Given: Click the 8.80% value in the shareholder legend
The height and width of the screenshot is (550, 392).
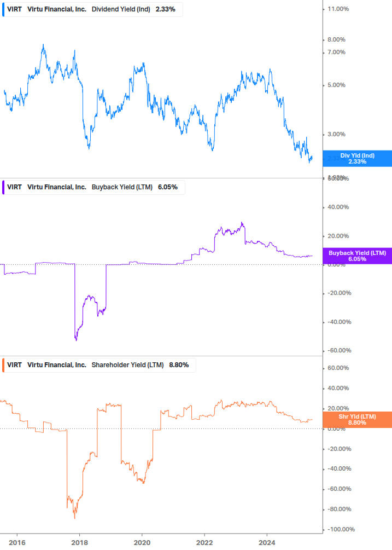Looking at the screenshot, I should tap(179, 365).
